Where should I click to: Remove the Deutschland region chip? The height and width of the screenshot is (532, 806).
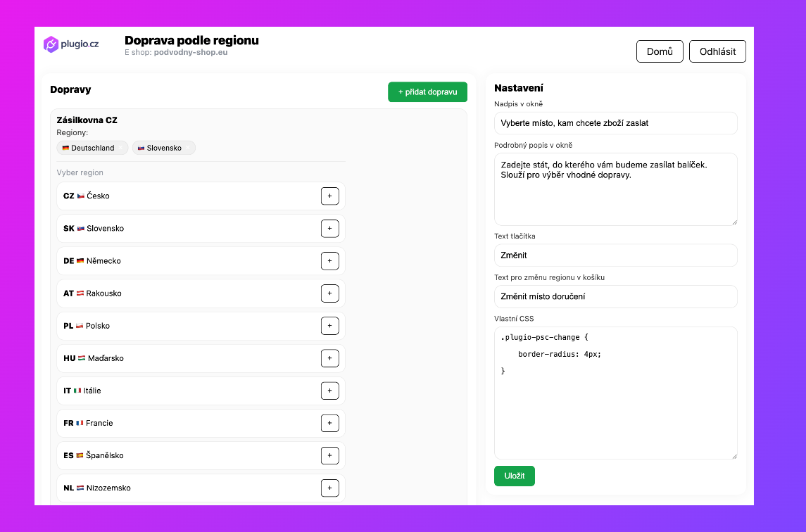coord(122,148)
